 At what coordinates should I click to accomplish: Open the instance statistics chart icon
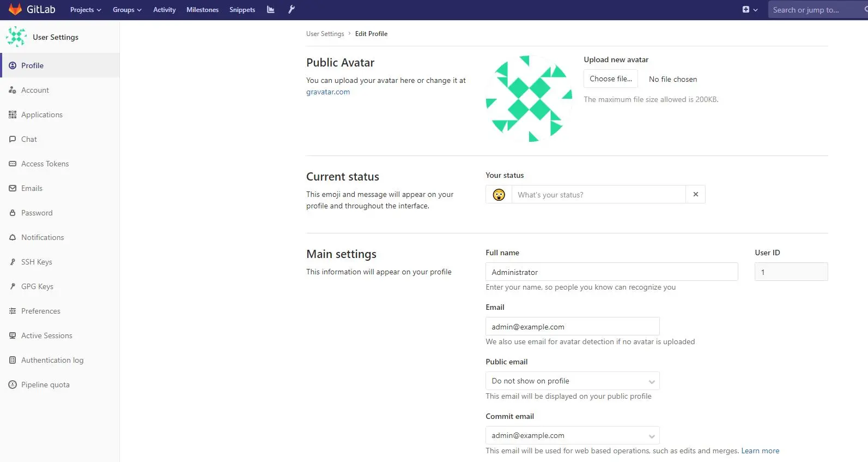[x=271, y=9]
